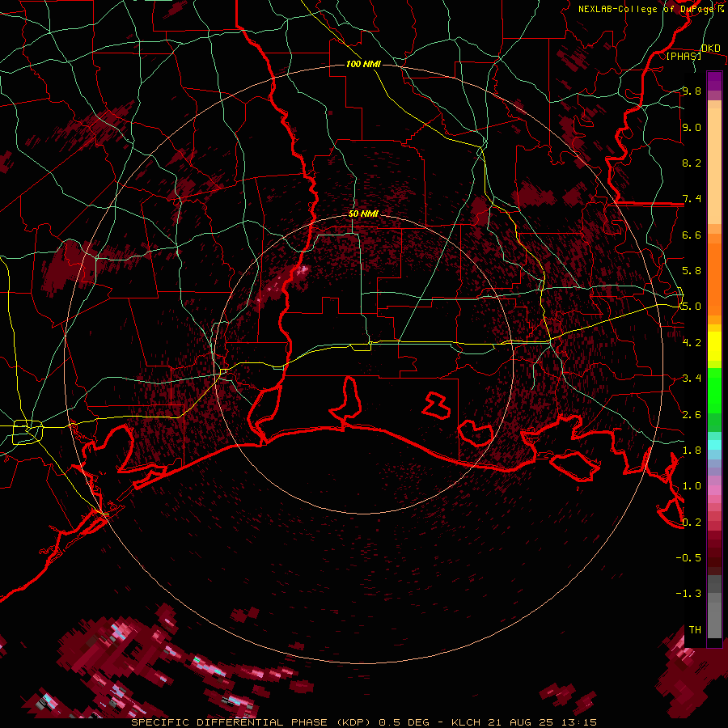This screenshot has height=728, width=728.
Task: Click the 9.0 value on the color scale
Action: (692, 127)
